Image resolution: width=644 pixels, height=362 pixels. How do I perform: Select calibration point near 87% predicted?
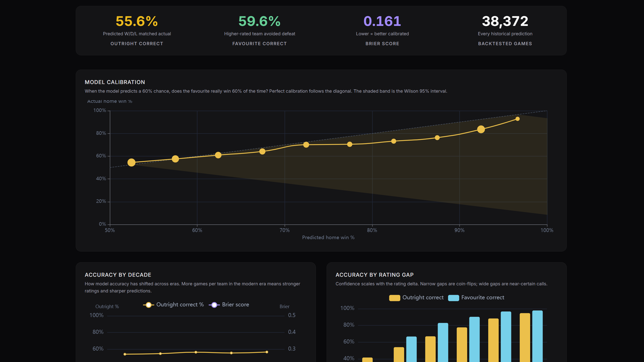[437, 138]
